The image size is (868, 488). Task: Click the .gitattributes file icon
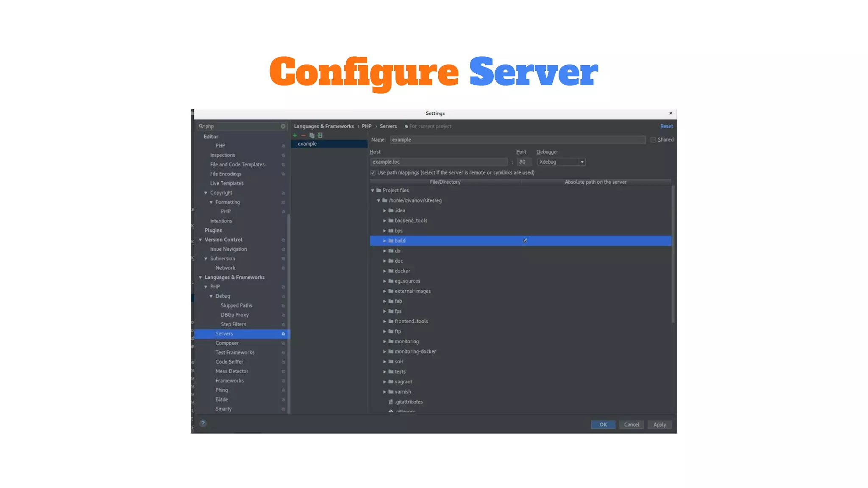[x=391, y=402]
